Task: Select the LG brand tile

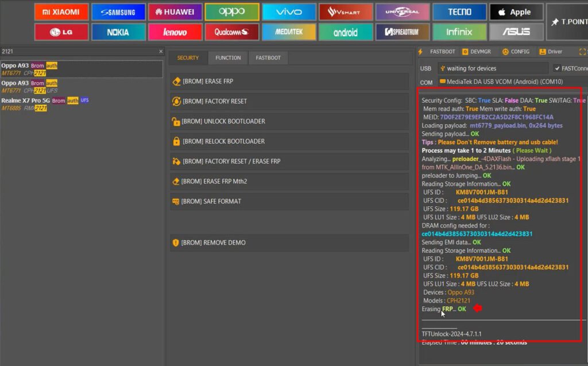Action: tap(61, 32)
